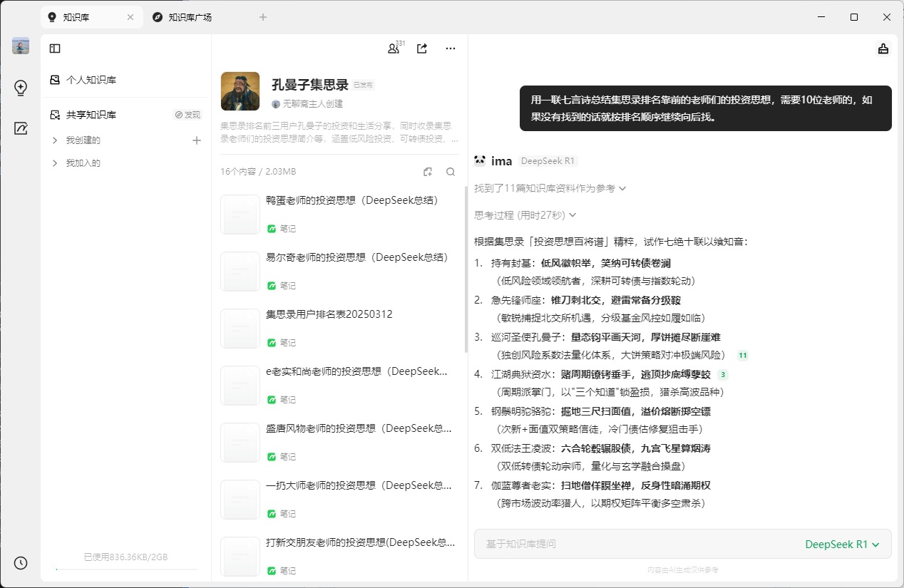Screen dimensions: 904x588
Task: Click the 16个内容 / 2.03MB text
Action: point(258,172)
